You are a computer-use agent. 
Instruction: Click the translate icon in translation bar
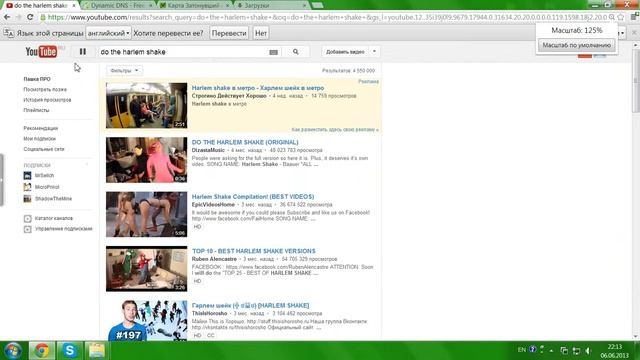click(9, 33)
